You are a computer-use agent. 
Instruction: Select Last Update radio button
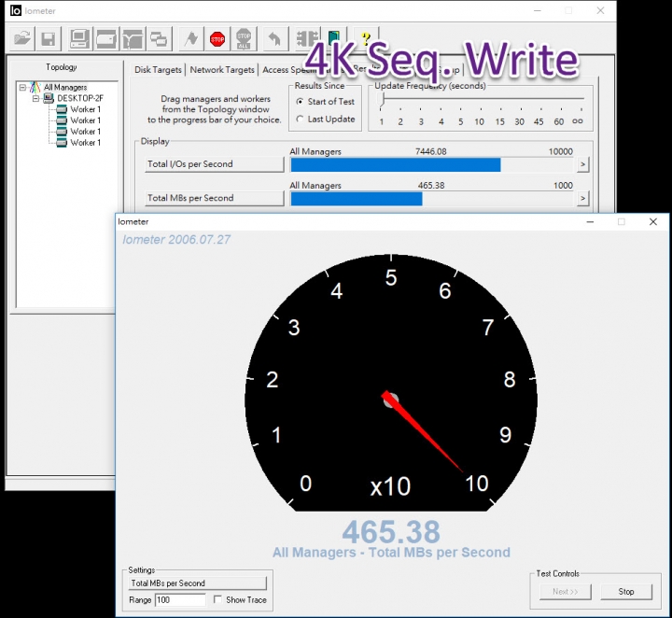click(x=300, y=119)
